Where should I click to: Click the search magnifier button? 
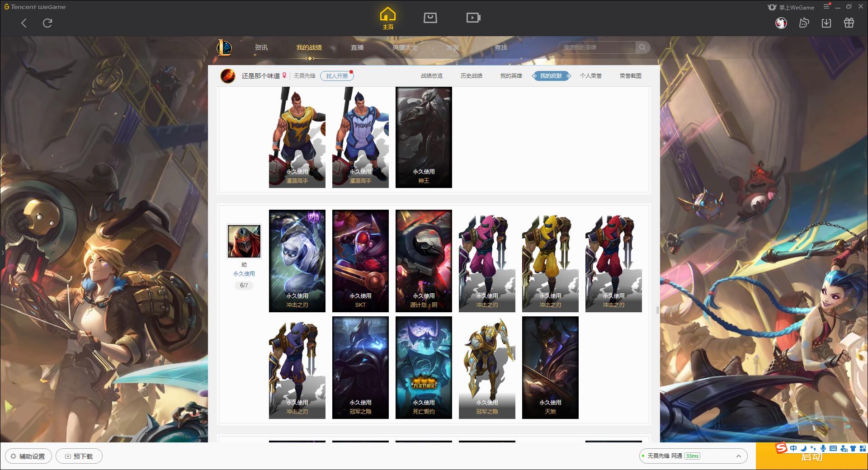pyautogui.click(x=642, y=47)
